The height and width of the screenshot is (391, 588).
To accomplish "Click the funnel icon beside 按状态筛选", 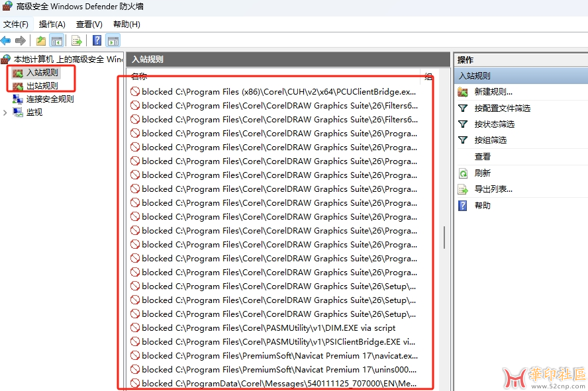I will tap(463, 124).
